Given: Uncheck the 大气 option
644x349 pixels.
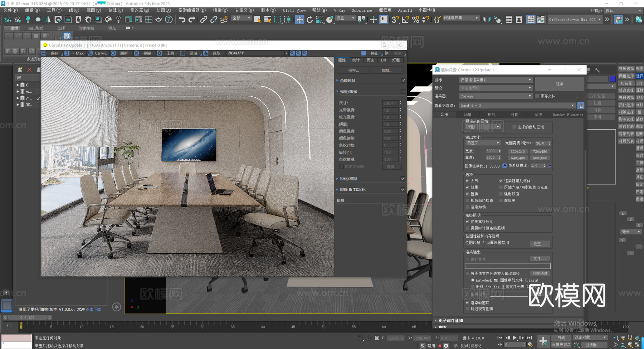Looking at the screenshot, I should (x=467, y=181).
